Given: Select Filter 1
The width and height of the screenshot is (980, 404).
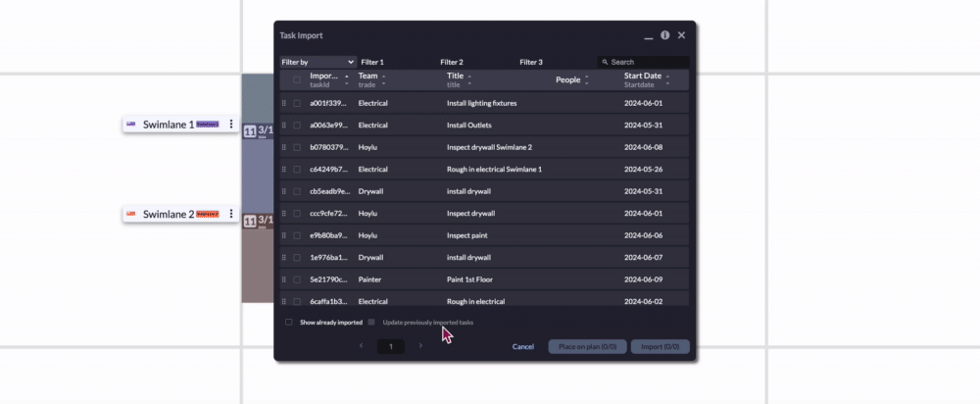Looking at the screenshot, I should tap(372, 62).
